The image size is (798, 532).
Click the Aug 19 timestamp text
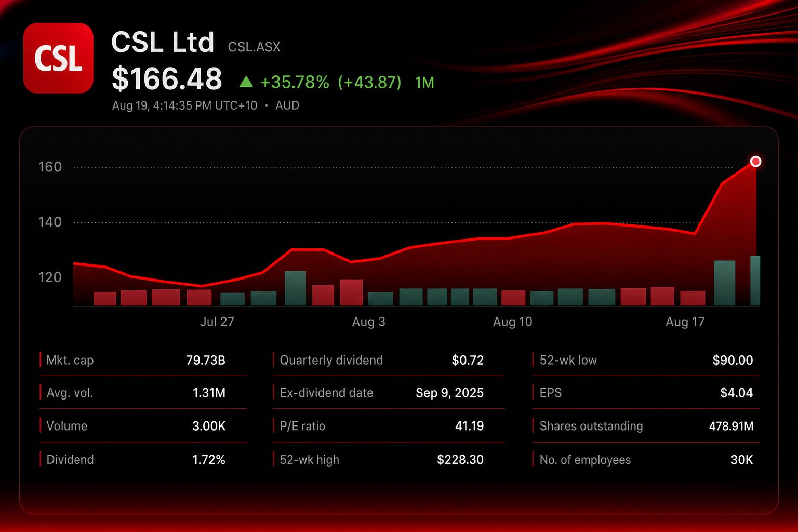tap(184, 105)
